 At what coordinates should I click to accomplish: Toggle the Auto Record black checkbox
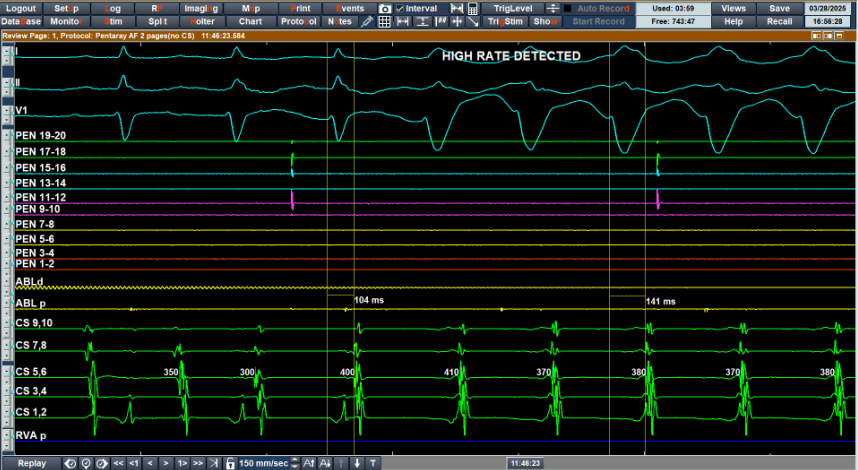click(567, 9)
